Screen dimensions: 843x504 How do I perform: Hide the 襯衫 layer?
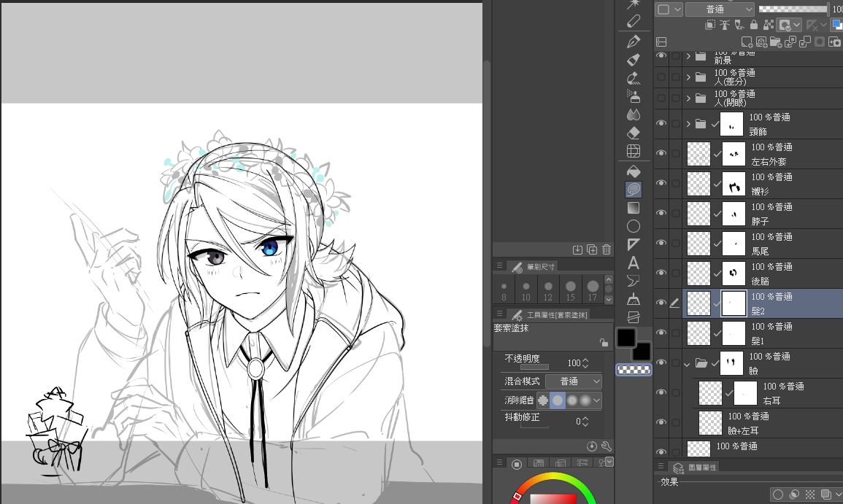click(x=661, y=183)
